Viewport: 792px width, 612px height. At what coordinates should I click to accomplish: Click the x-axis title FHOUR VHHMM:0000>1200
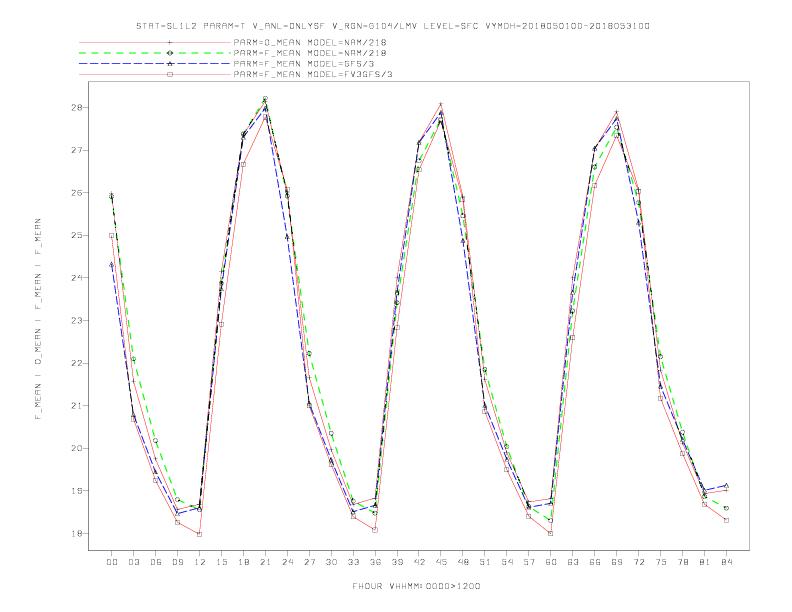[x=416, y=586]
